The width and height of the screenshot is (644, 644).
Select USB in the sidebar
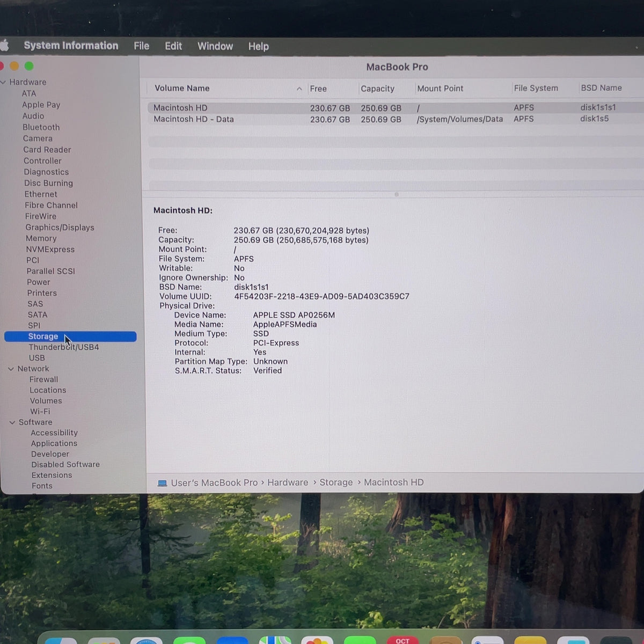coord(37,358)
